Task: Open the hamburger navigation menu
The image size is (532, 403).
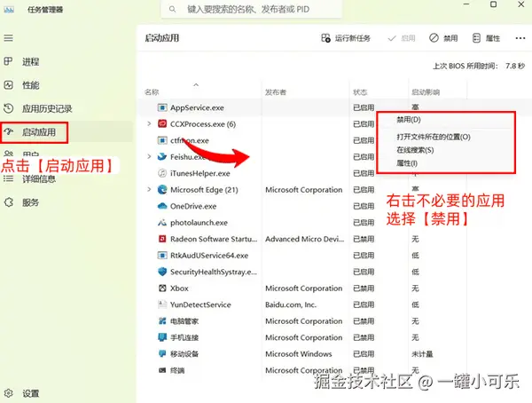Action: (x=9, y=37)
